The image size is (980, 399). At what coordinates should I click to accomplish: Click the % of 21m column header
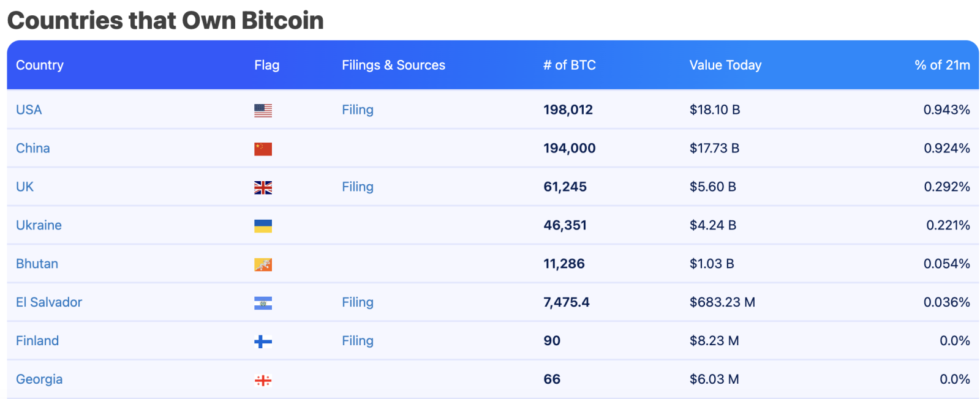[x=942, y=65]
